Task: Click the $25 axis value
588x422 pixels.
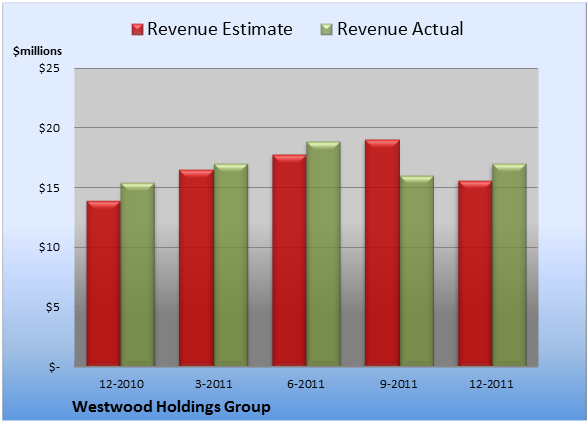Action: (49, 68)
